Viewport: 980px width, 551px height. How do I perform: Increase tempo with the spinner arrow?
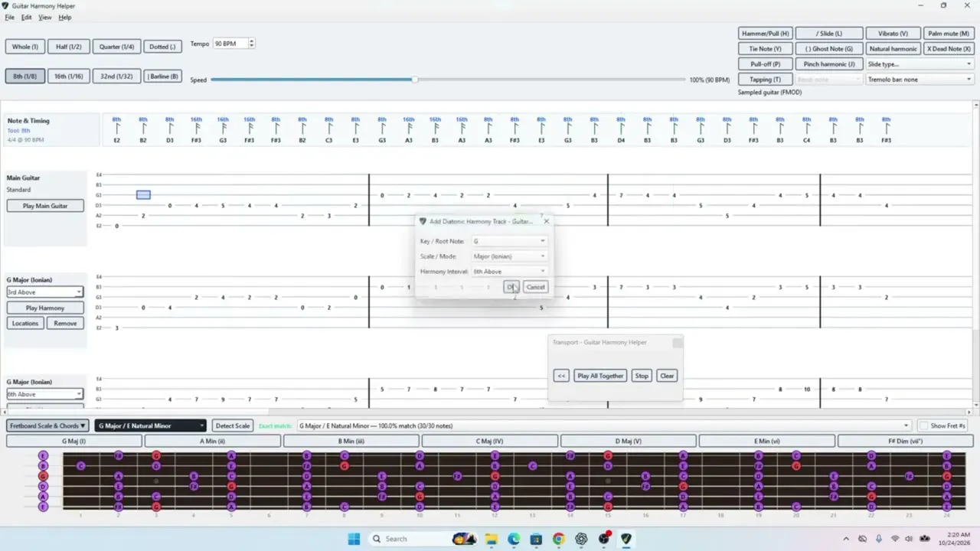tap(252, 41)
